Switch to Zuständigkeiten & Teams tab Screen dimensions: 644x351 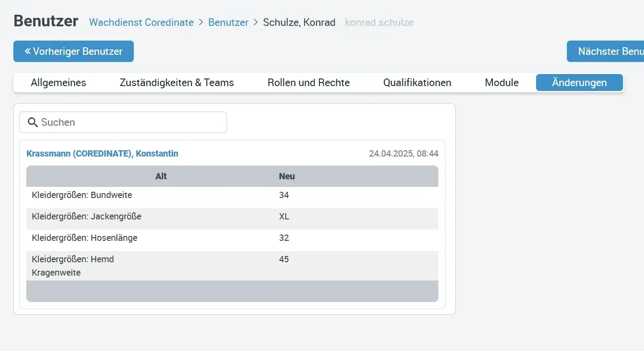177,83
